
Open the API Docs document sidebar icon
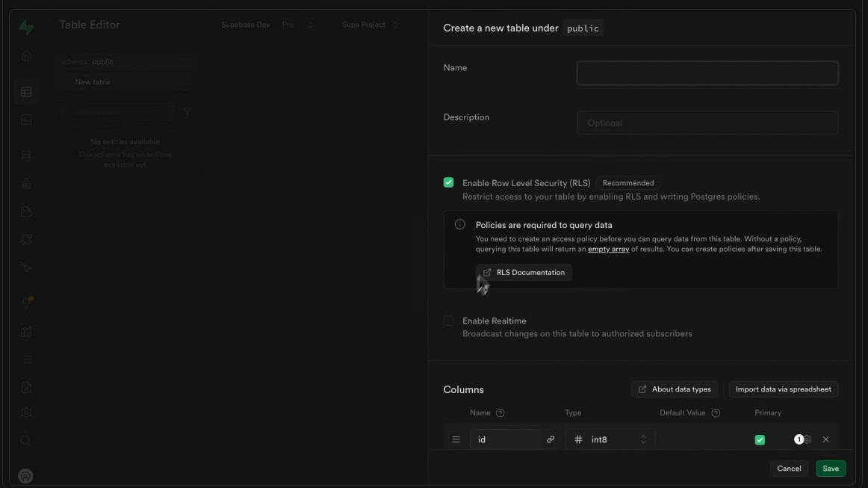(x=26, y=387)
